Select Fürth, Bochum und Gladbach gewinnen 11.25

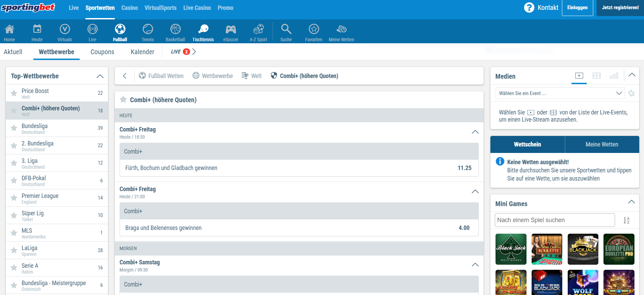[x=299, y=168]
